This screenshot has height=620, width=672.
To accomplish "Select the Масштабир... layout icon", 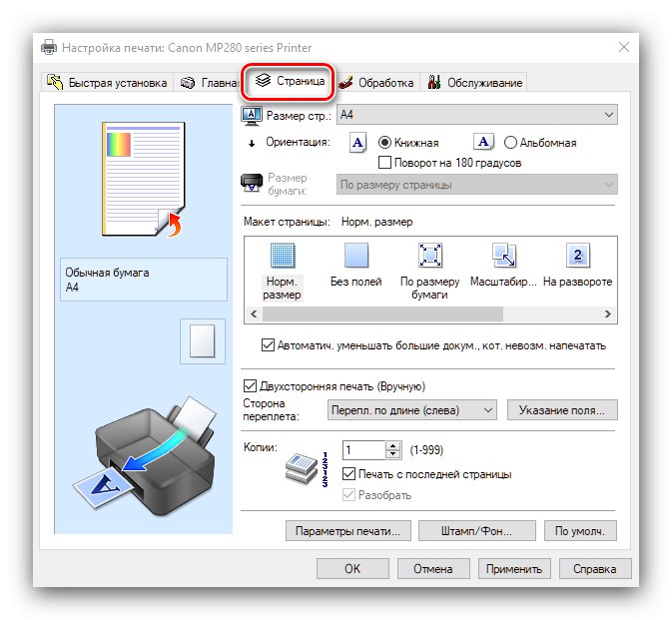I will pos(504,256).
